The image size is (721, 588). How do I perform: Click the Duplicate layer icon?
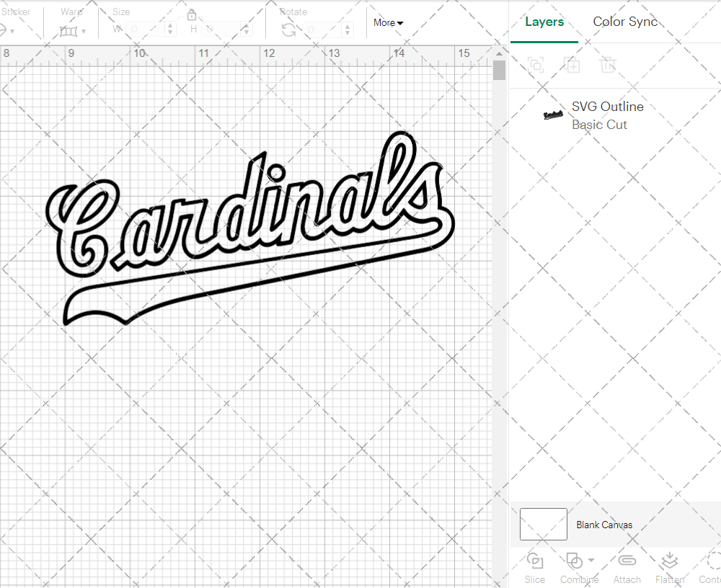point(572,65)
